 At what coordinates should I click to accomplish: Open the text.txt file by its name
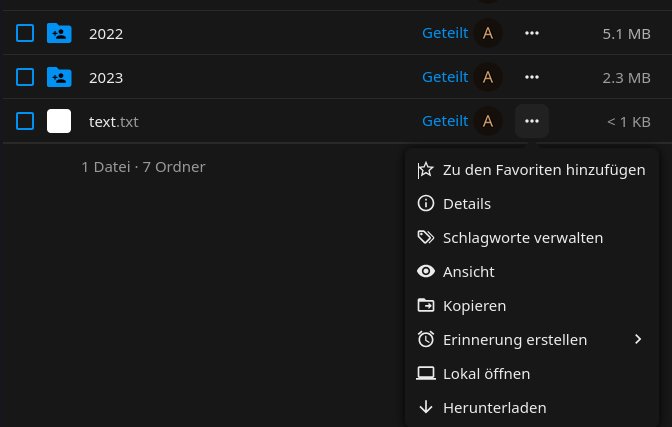(x=113, y=121)
